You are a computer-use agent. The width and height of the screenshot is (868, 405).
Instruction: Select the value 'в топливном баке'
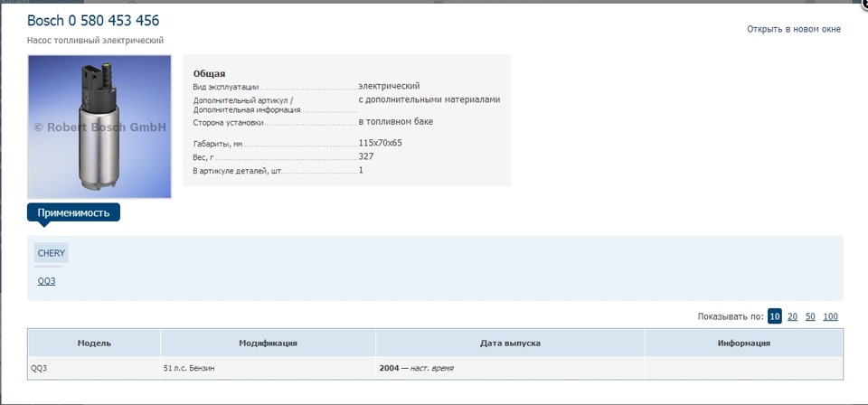[x=396, y=121]
